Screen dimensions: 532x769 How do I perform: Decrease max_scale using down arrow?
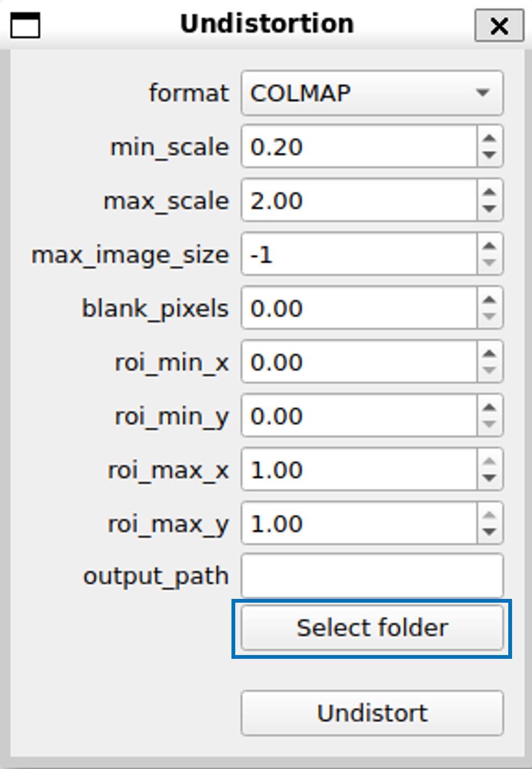point(489,209)
